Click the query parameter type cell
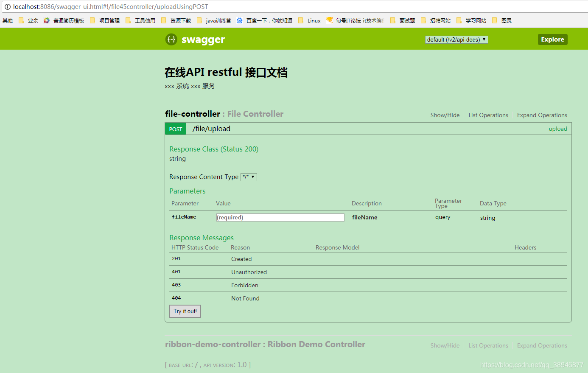588x373 pixels. point(442,217)
